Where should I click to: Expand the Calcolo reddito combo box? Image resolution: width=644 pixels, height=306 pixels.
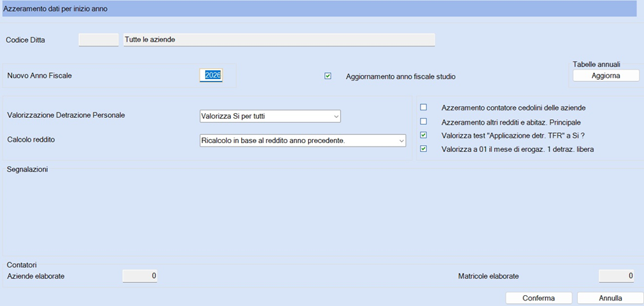click(x=303, y=140)
